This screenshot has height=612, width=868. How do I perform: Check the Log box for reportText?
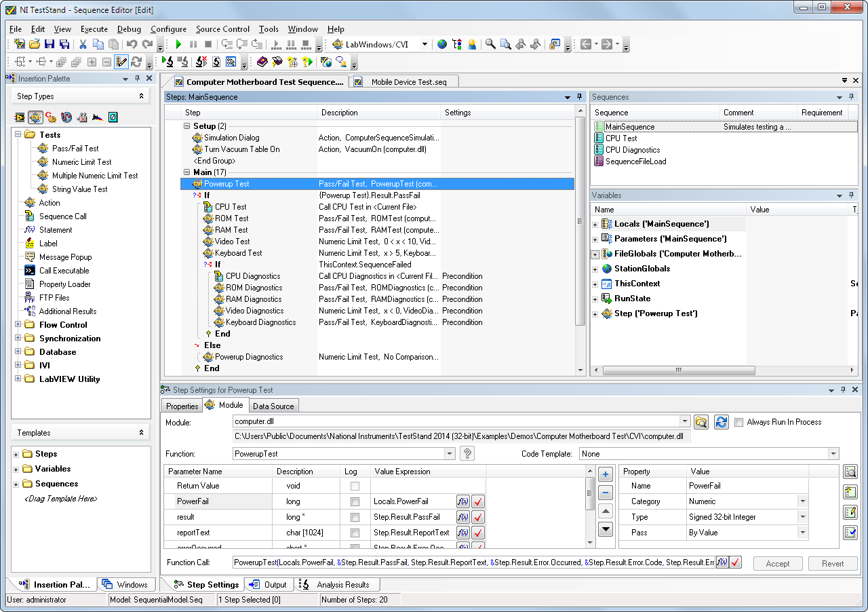click(355, 533)
